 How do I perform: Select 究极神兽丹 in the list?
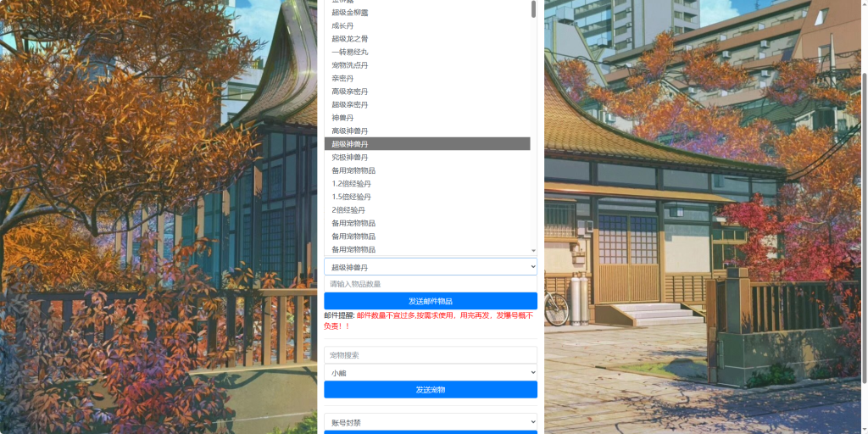(x=427, y=157)
